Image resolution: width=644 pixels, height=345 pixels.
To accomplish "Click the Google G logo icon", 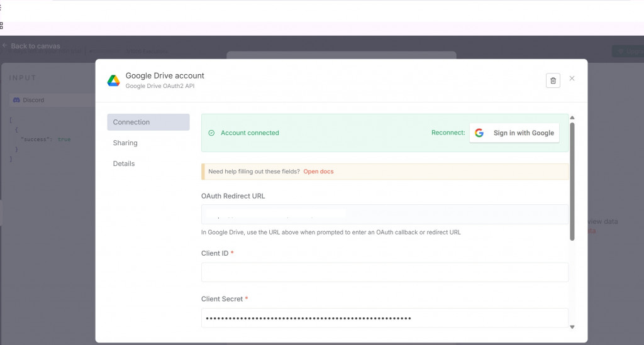I will pyautogui.click(x=479, y=133).
